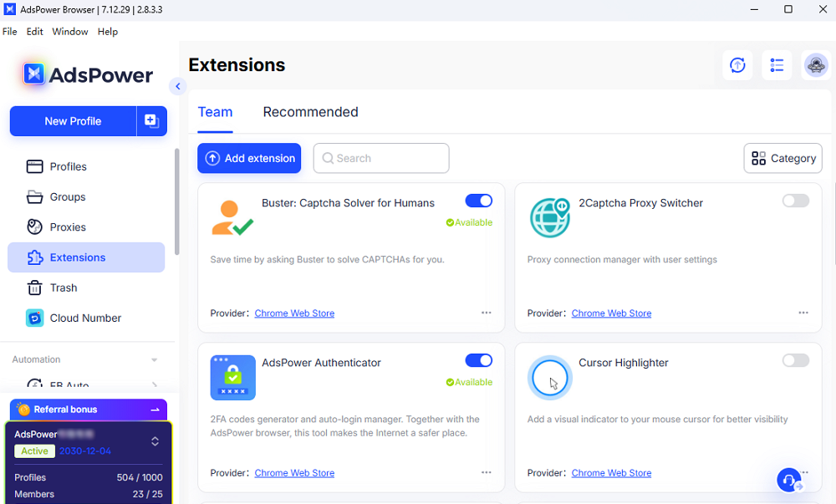Viewport: 836px width, 504px height.
Task: Click the Cursor Highlighter circle icon
Action: point(550,378)
